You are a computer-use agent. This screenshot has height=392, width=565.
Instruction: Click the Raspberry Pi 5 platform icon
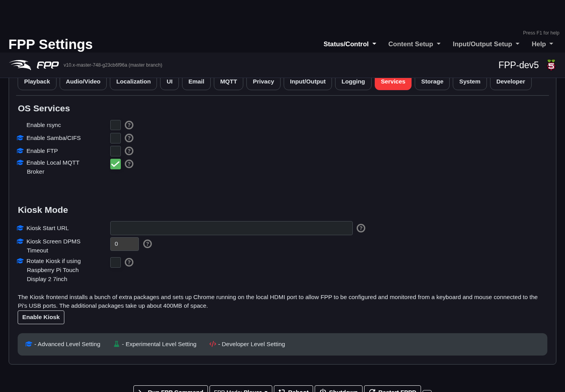551,65
